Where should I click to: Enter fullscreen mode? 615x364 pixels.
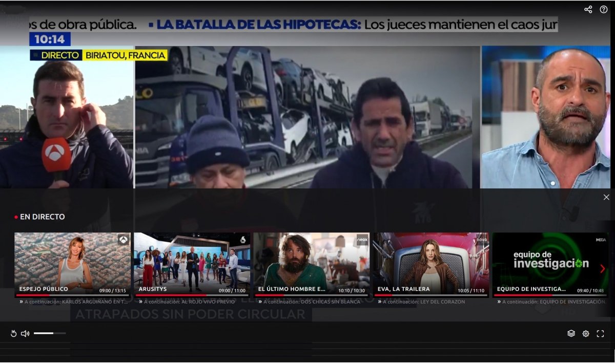coord(600,334)
